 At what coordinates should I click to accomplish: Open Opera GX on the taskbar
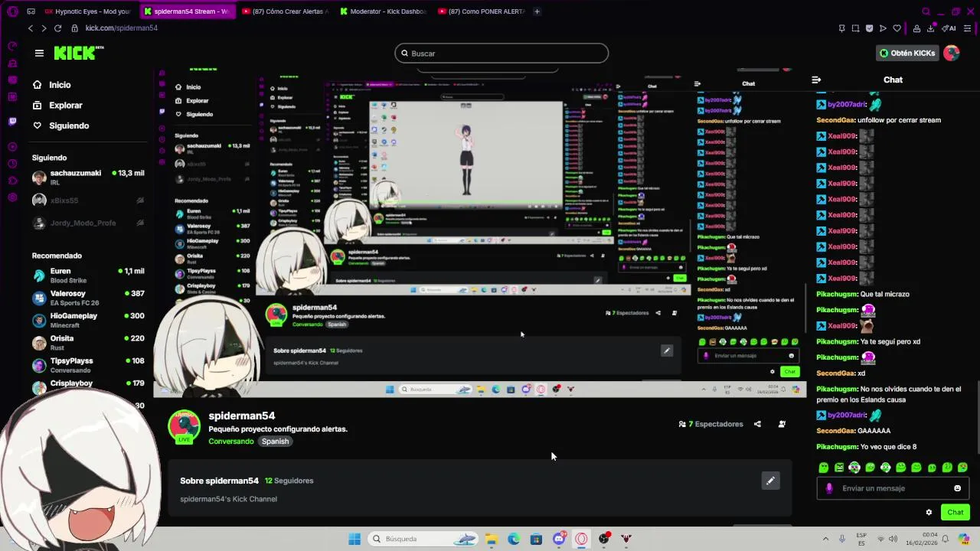pyautogui.click(x=581, y=539)
